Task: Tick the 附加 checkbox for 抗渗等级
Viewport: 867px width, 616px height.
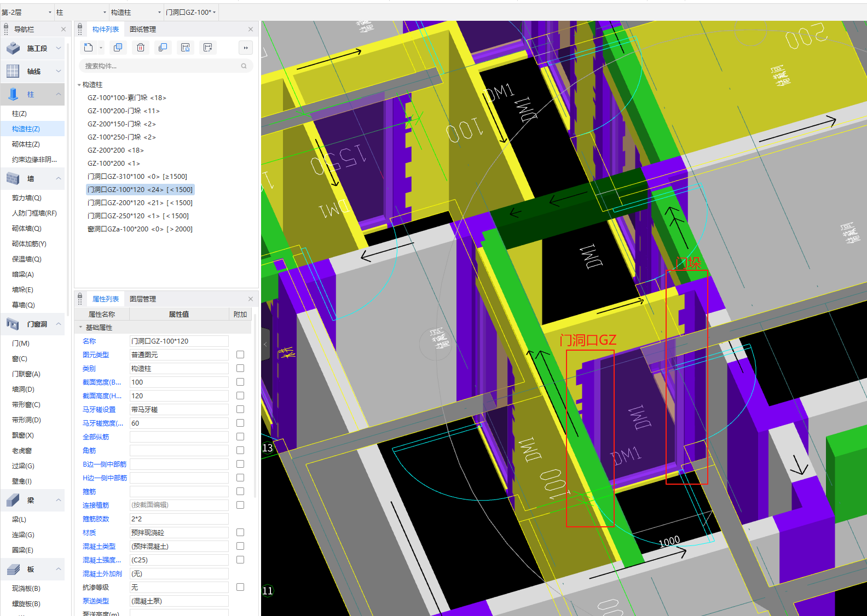Action: tap(240, 587)
